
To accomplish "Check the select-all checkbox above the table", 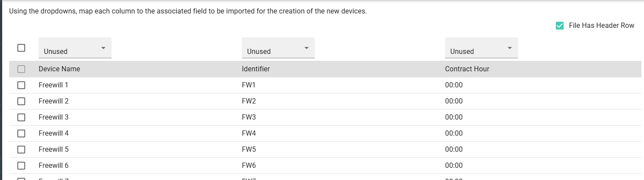I will 21,48.
